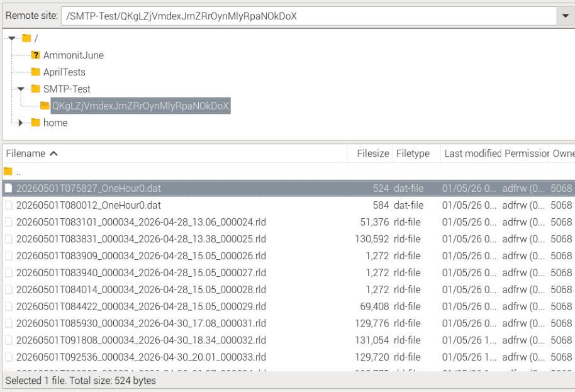Viewport: 575px width, 392px height.
Task: Sort by the Filename column header
Action: pyautogui.click(x=174, y=154)
